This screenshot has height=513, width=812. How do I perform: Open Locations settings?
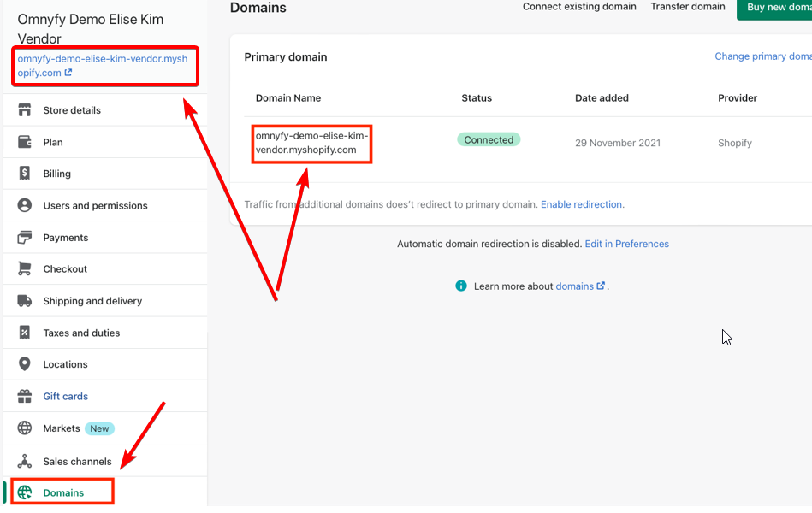[105, 364]
